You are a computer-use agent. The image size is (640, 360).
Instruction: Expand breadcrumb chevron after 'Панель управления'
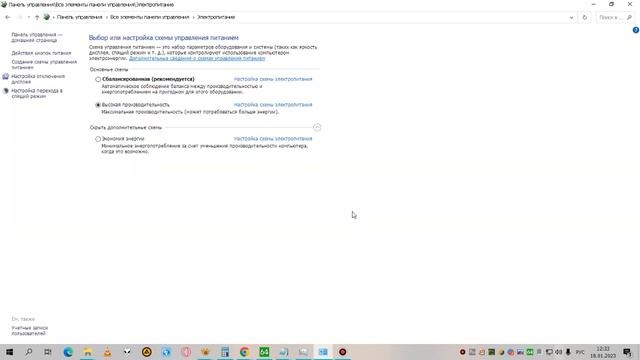(107, 17)
